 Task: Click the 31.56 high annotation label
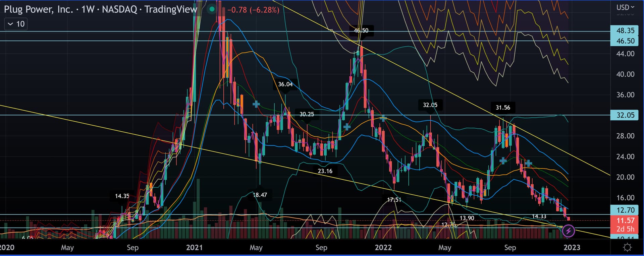[503, 108]
